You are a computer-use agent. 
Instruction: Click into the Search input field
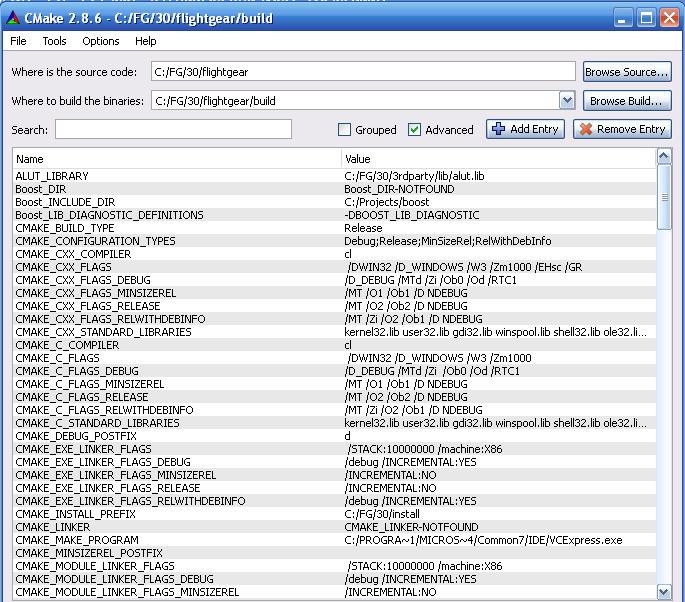point(173,129)
